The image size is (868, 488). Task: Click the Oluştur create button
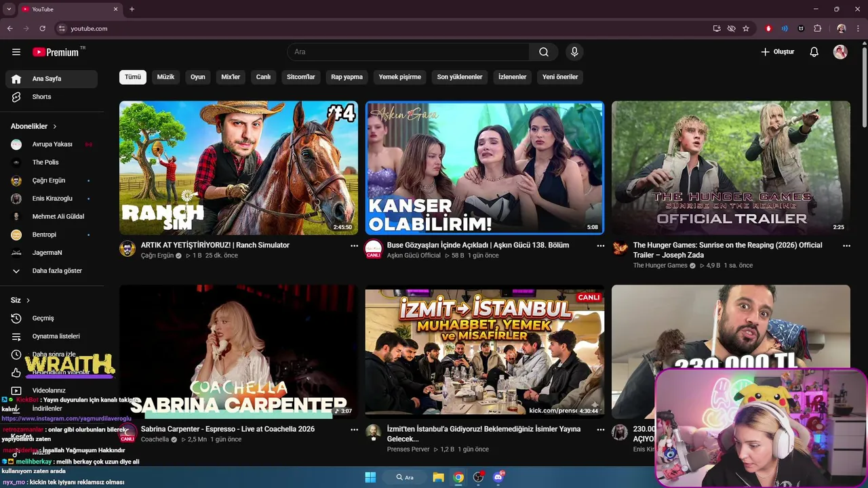(x=777, y=52)
